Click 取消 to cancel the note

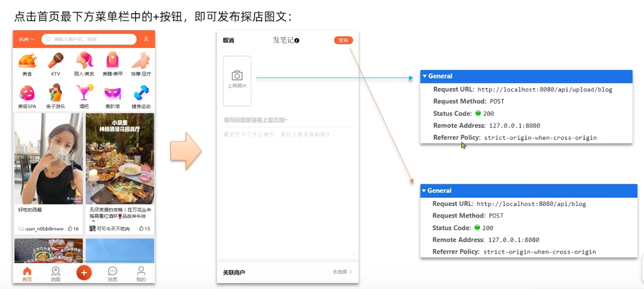tap(228, 40)
